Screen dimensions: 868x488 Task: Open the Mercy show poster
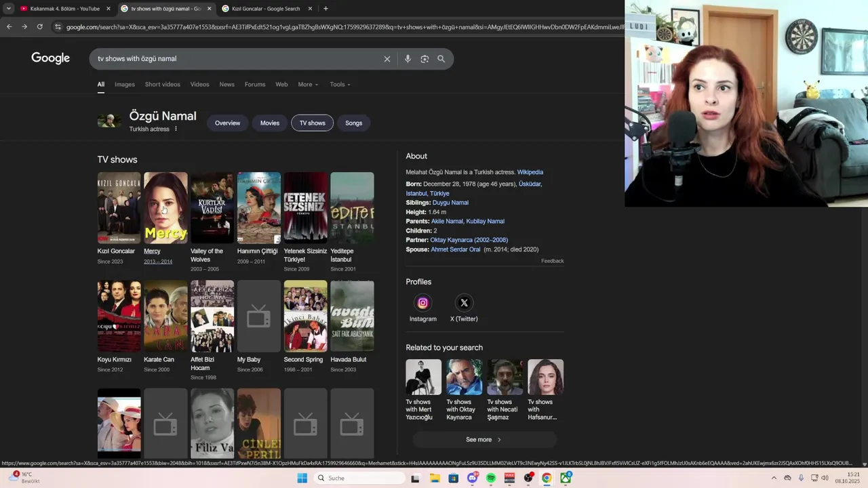pos(165,207)
